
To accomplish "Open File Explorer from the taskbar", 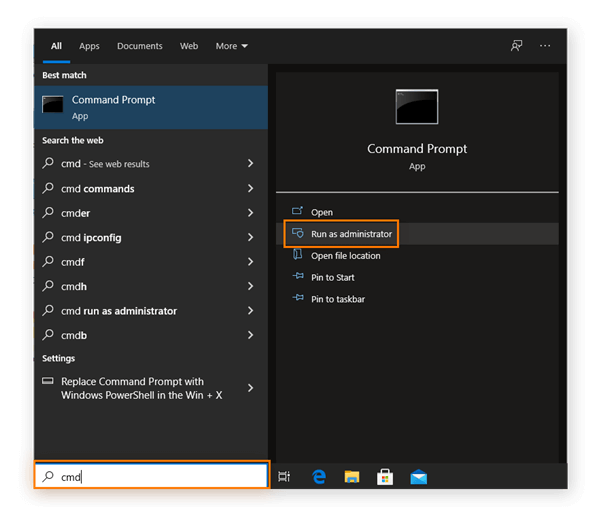I will click(351, 477).
